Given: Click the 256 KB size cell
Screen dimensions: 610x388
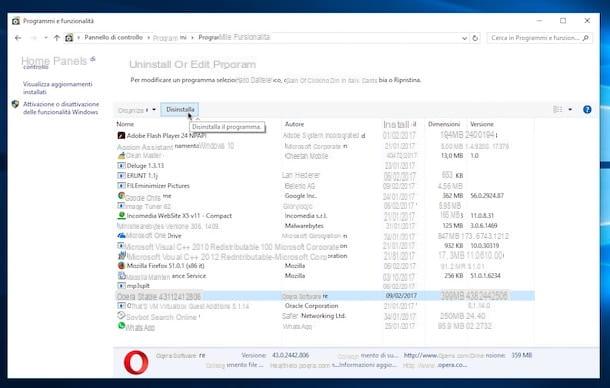Looking at the screenshot, I should [453, 276].
